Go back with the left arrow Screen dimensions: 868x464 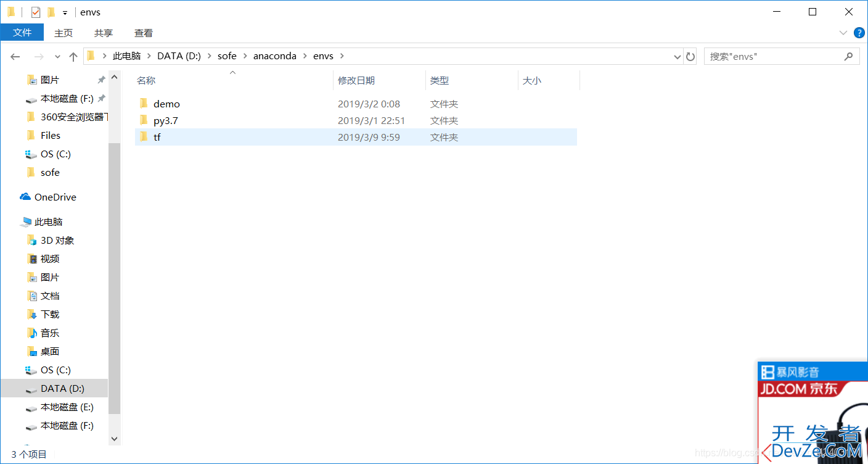[x=15, y=56]
